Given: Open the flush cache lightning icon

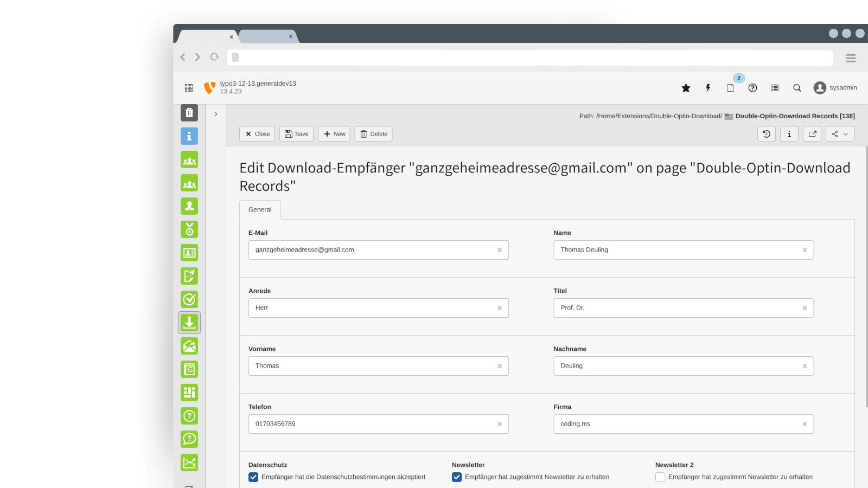Looking at the screenshot, I should (x=708, y=88).
